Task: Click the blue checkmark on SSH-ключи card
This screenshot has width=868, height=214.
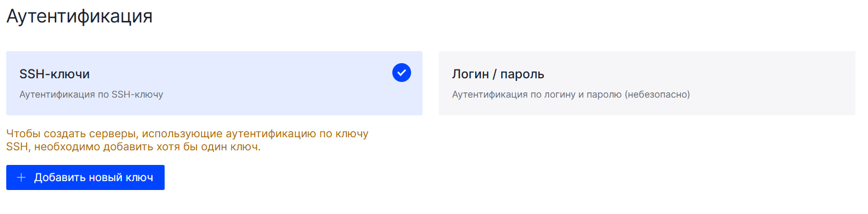Action: pos(402,73)
